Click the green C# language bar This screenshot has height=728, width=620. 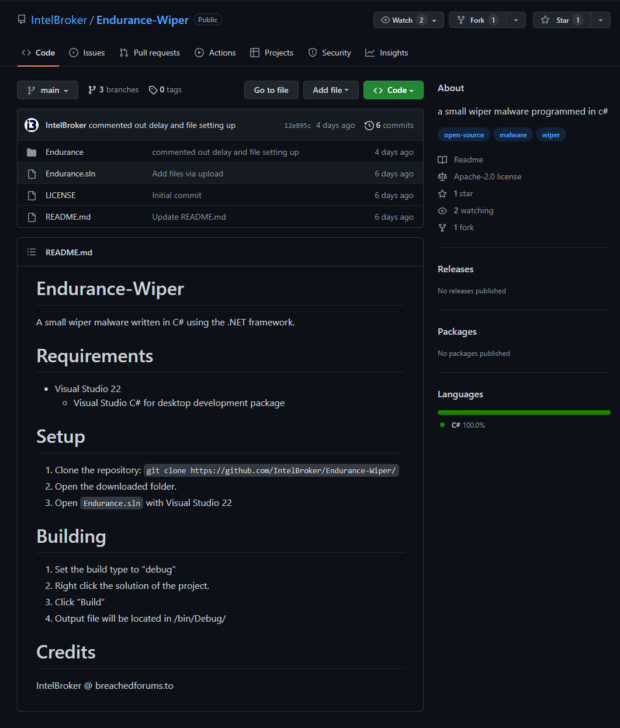point(523,412)
